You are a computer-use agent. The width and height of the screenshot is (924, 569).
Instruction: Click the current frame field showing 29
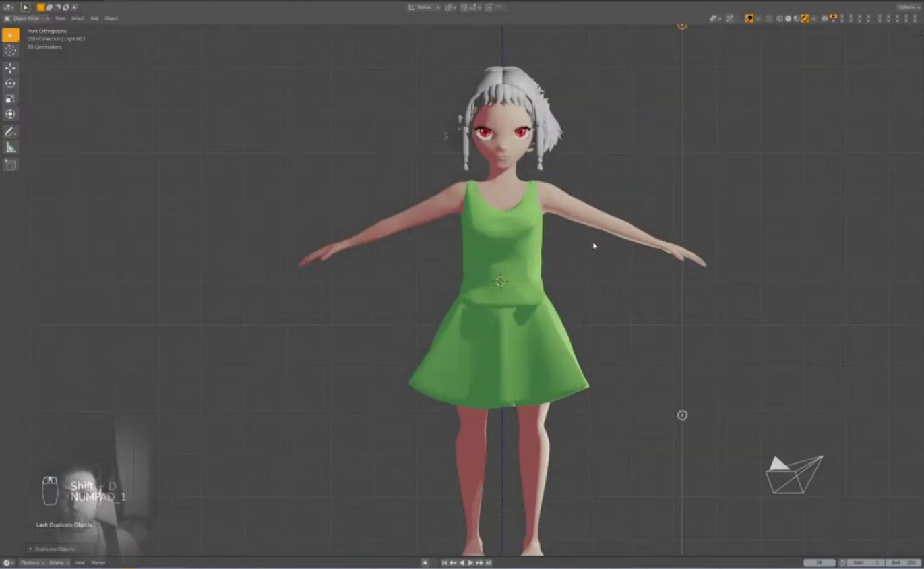[x=820, y=562]
